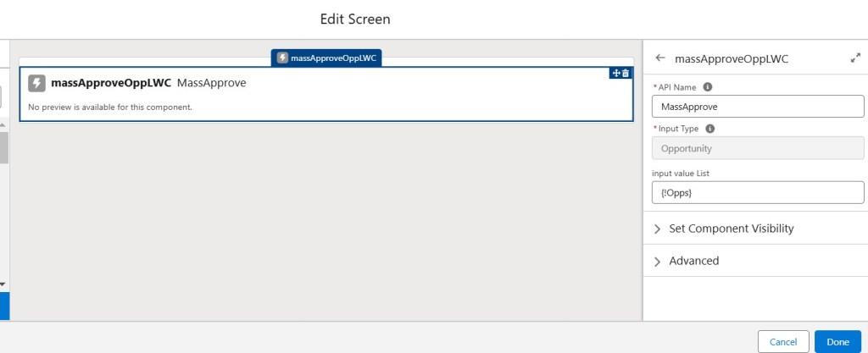Click the back arrow in properties panel
Image resolution: width=868 pixels, height=353 pixels.
click(x=660, y=58)
